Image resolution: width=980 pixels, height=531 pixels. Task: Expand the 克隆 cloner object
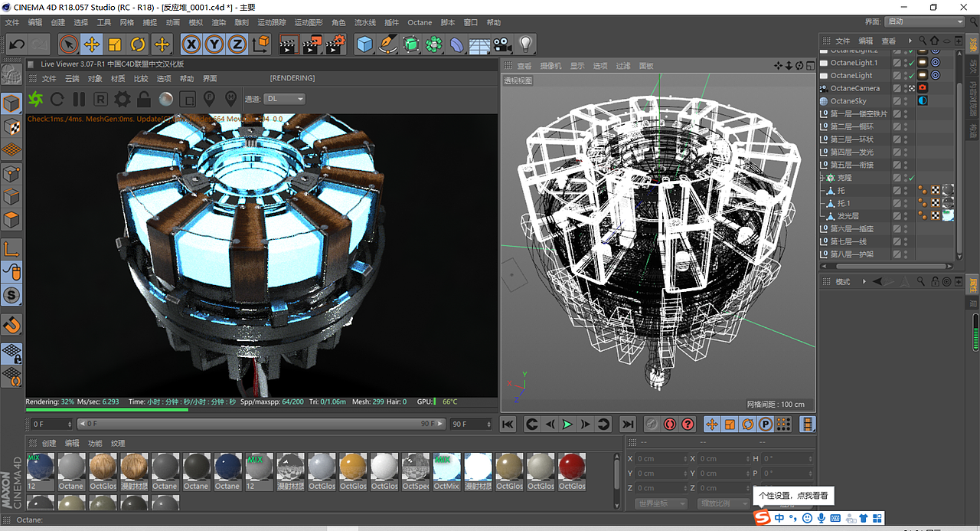click(822, 178)
